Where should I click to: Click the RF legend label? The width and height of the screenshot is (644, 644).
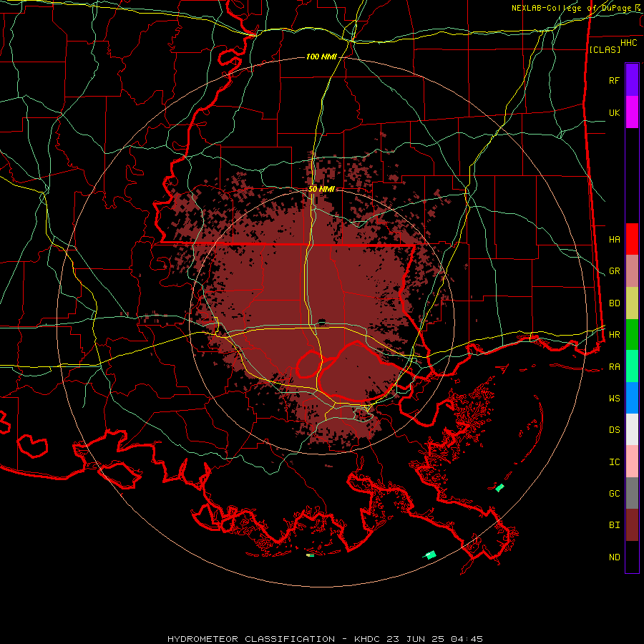(x=614, y=80)
